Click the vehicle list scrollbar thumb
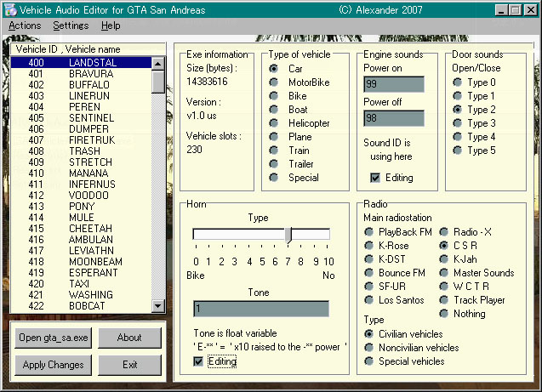 click(x=158, y=82)
